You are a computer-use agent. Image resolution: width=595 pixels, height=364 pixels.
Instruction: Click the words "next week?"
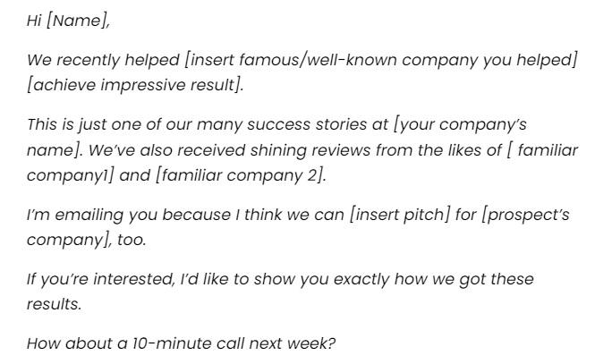pyautogui.click(x=293, y=343)
